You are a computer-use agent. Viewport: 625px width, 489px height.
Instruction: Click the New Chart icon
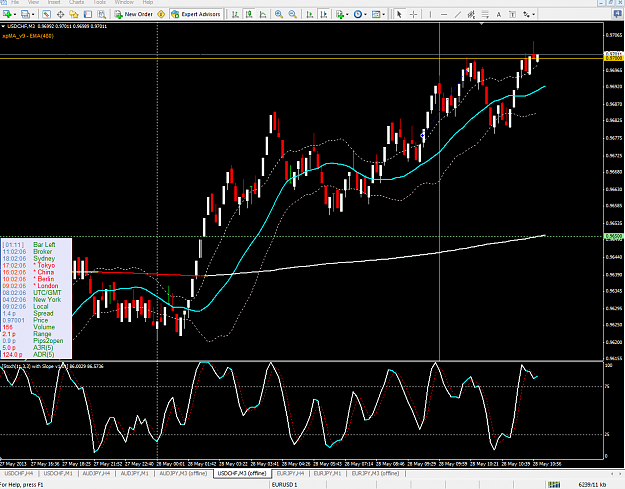7,14
